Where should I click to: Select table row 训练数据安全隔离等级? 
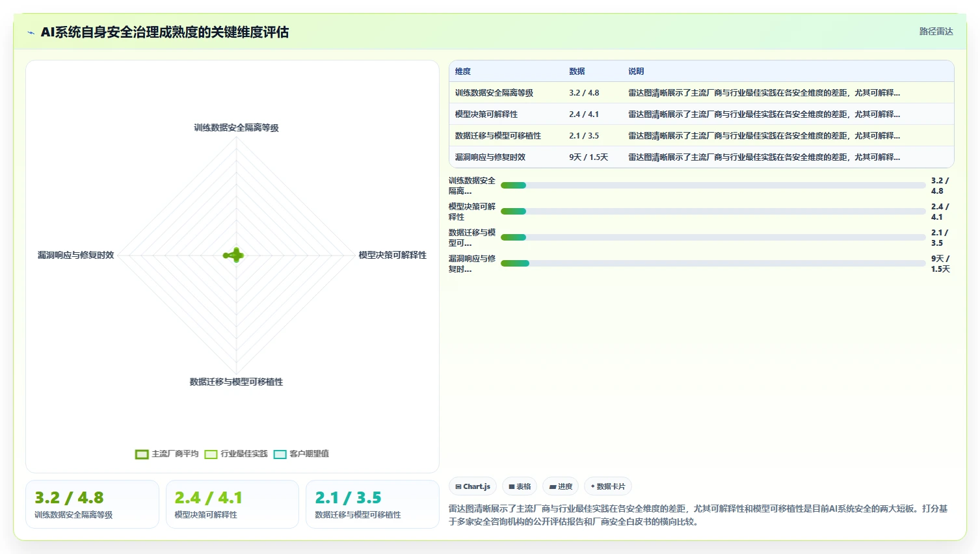[701, 93]
